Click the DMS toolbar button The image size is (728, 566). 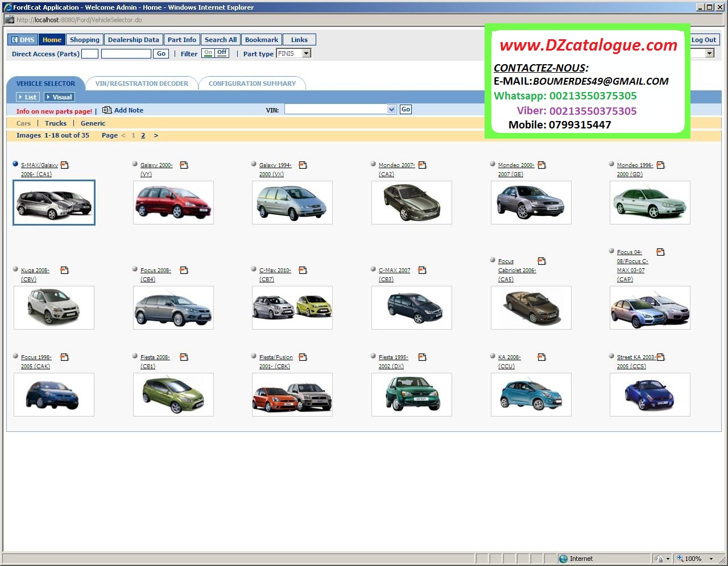point(23,40)
